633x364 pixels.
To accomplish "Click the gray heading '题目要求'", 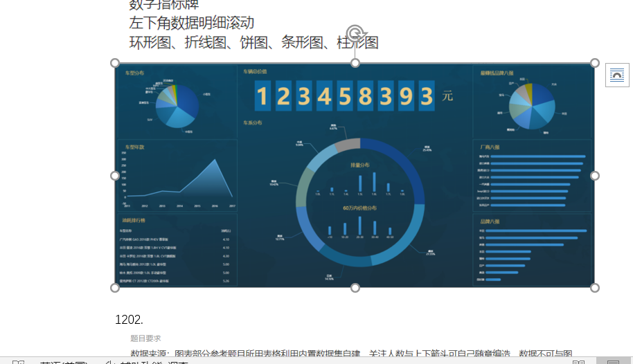I will pos(145,338).
